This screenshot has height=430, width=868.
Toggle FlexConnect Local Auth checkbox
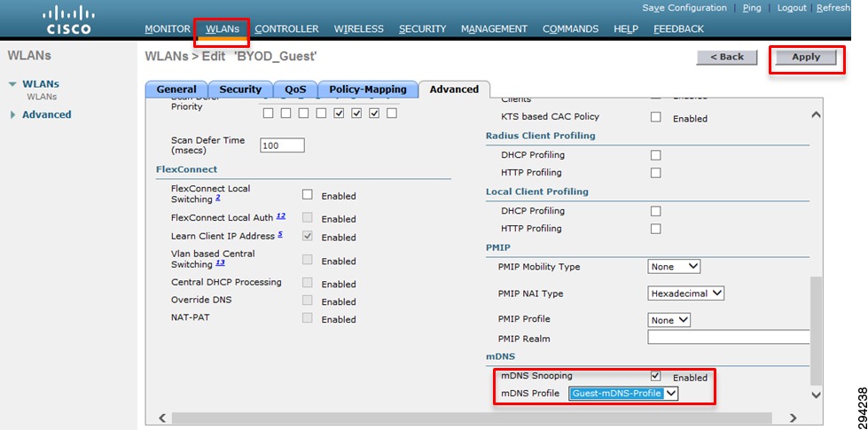308,217
